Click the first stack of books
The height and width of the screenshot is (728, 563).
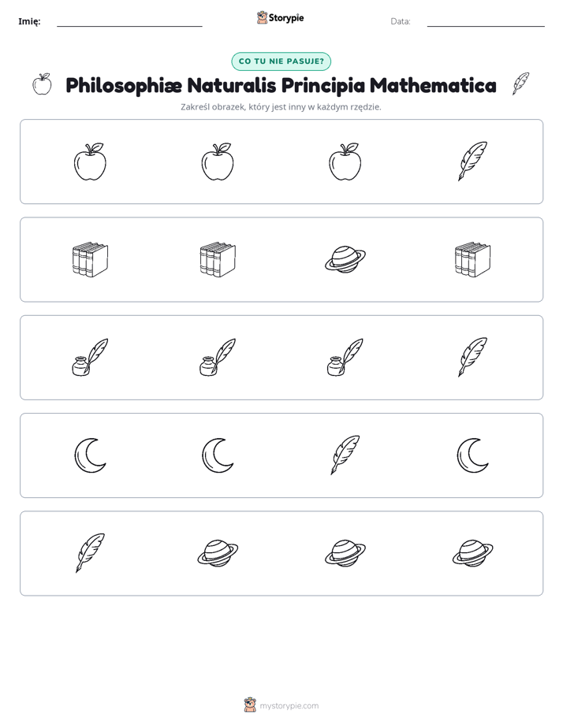[90, 259]
